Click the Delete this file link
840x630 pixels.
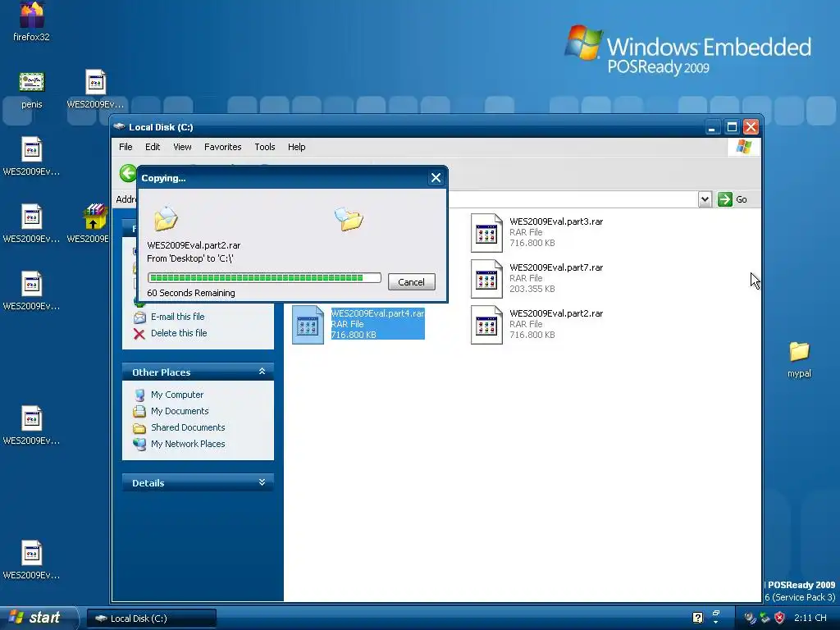(179, 333)
